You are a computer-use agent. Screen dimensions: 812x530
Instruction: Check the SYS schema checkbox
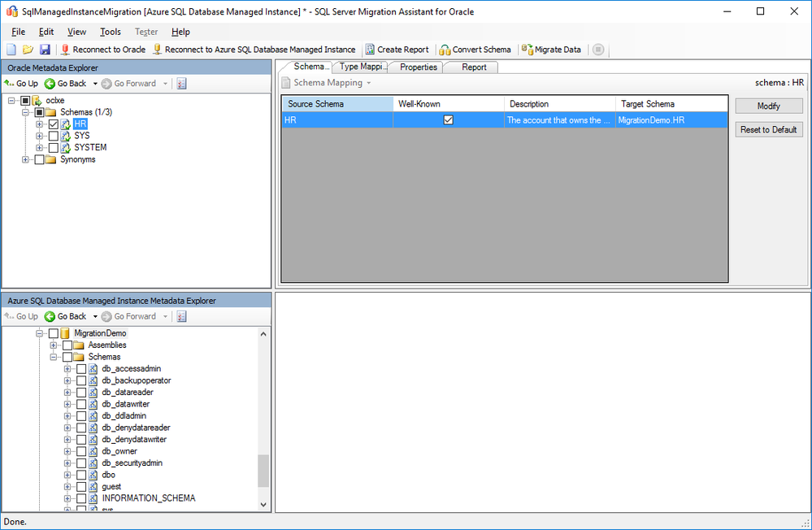pos(54,136)
